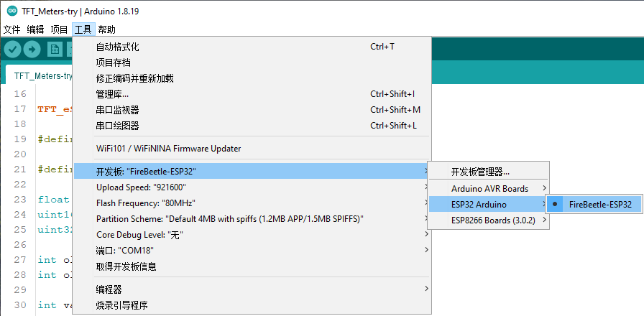Open the 帮助 menu

(x=107, y=29)
